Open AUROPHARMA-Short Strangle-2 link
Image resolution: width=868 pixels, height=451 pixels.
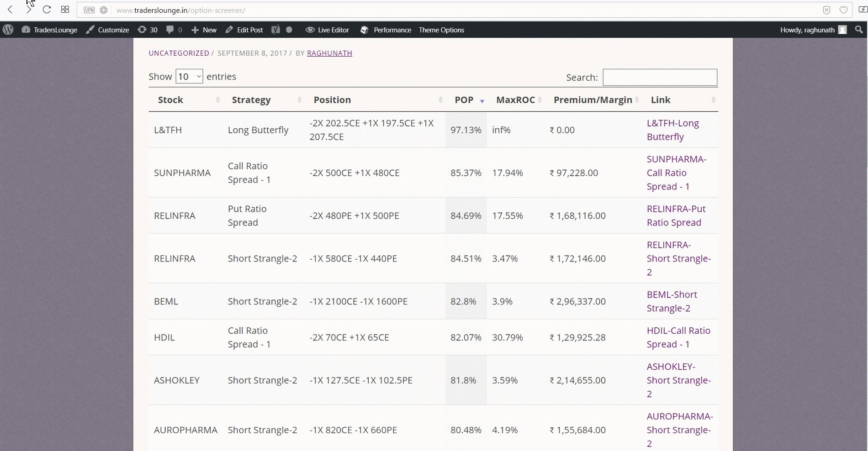point(679,430)
